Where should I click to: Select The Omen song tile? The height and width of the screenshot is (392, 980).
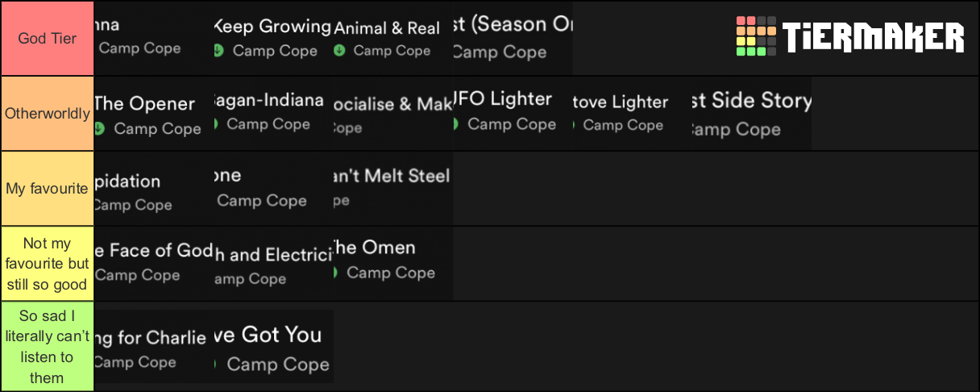point(393,264)
